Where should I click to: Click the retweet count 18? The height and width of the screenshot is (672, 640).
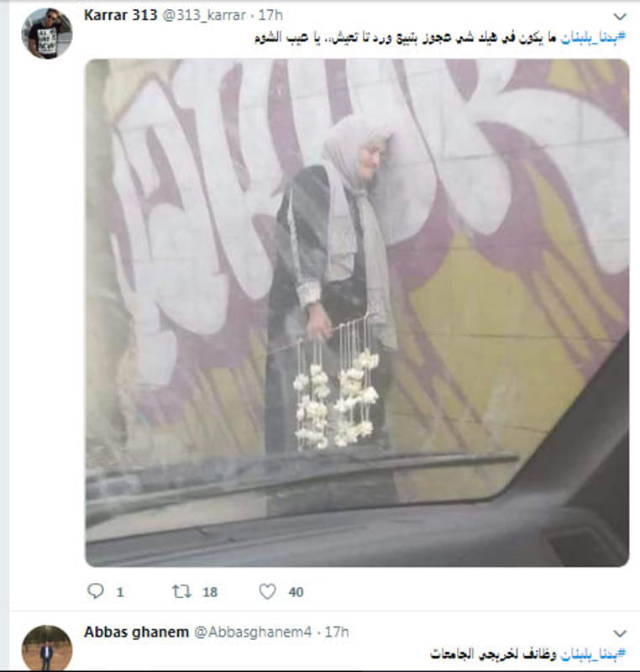(210, 592)
